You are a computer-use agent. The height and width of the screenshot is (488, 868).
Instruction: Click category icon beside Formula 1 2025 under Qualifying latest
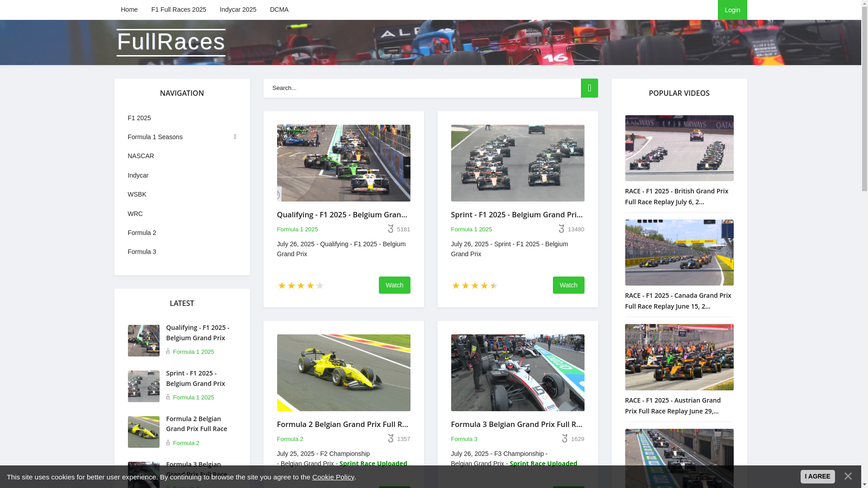click(x=168, y=352)
